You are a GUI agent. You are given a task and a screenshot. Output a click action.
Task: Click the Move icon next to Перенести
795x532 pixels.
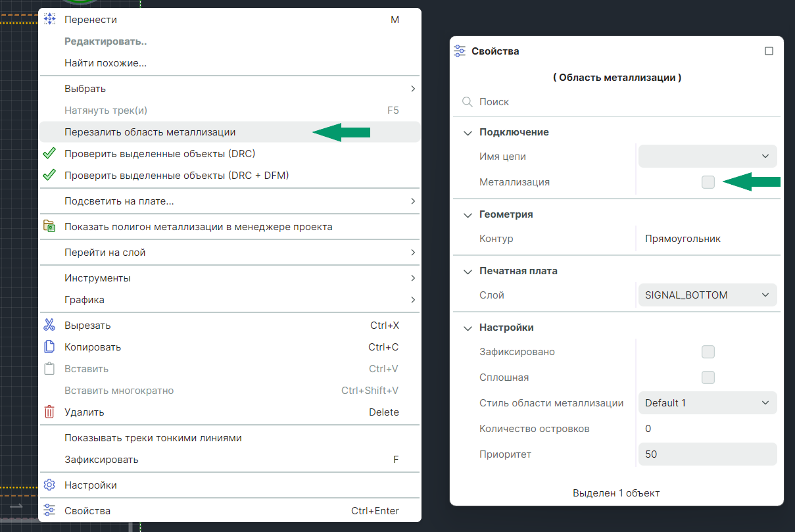coord(50,20)
